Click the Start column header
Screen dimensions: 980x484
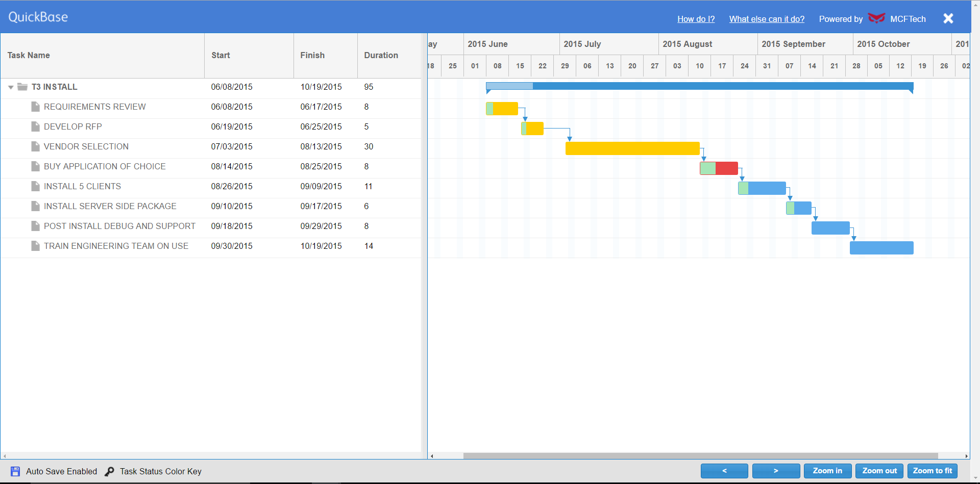[x=249, y=55]
